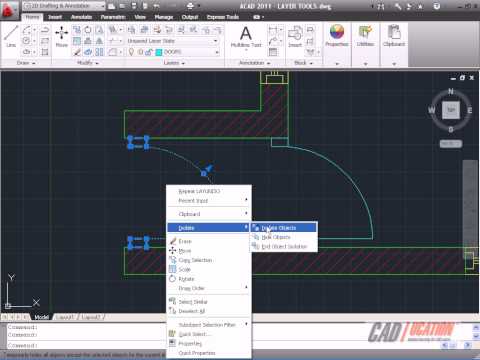Toggle the layer lock icon for DOORS
The height and width of the screenshot is (360, 480).
click(x=149, y=52)
